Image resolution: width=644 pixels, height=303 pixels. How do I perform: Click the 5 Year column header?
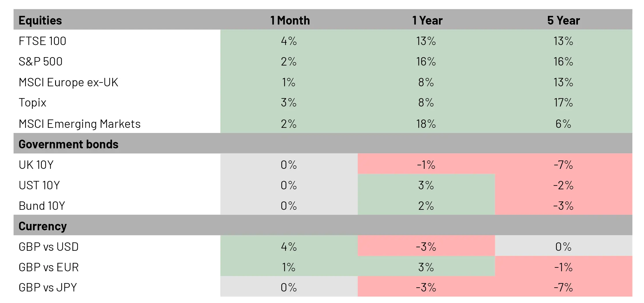pos(563,20)
